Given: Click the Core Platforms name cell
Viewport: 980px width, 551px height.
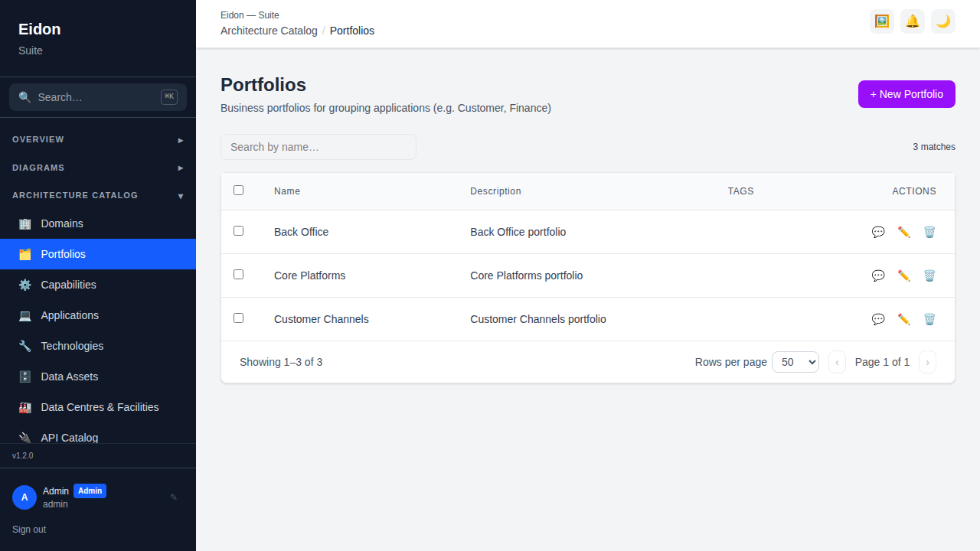Looking at the screenshot, I should pos(309,275).
